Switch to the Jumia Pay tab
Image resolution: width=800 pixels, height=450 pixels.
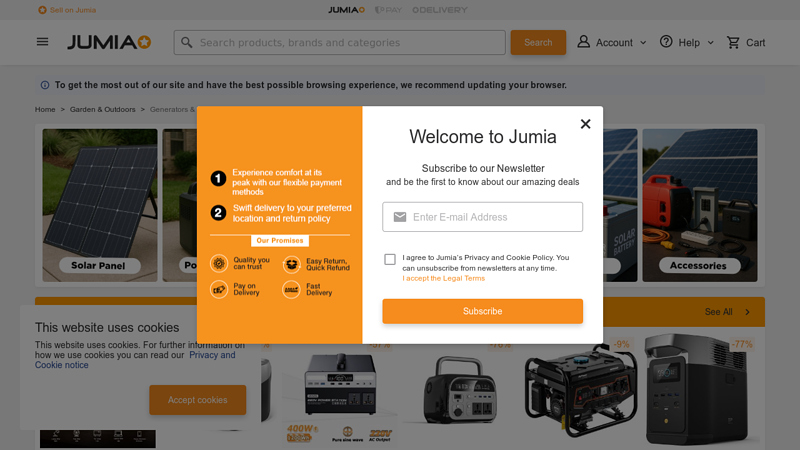[x=388, y=10]
